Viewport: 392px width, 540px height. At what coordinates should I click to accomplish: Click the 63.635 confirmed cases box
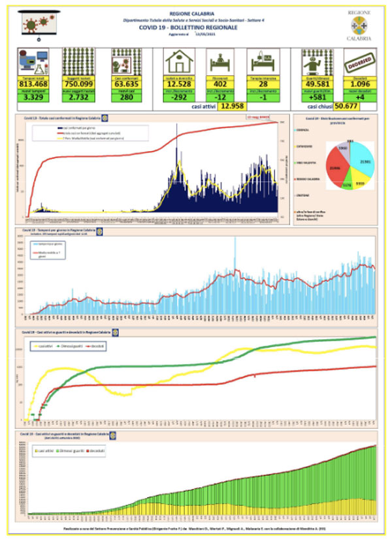tap(126, 84)
